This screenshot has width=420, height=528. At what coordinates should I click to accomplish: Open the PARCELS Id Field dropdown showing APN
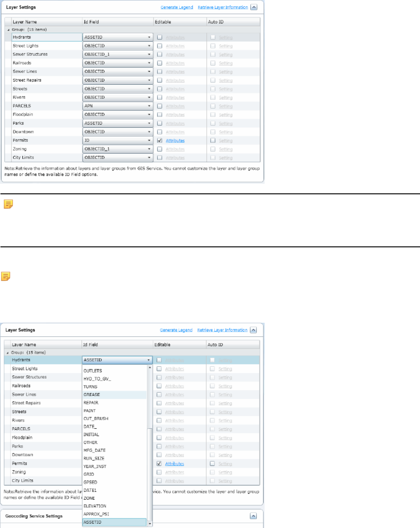pyautogui.click(x=118, y=106)
